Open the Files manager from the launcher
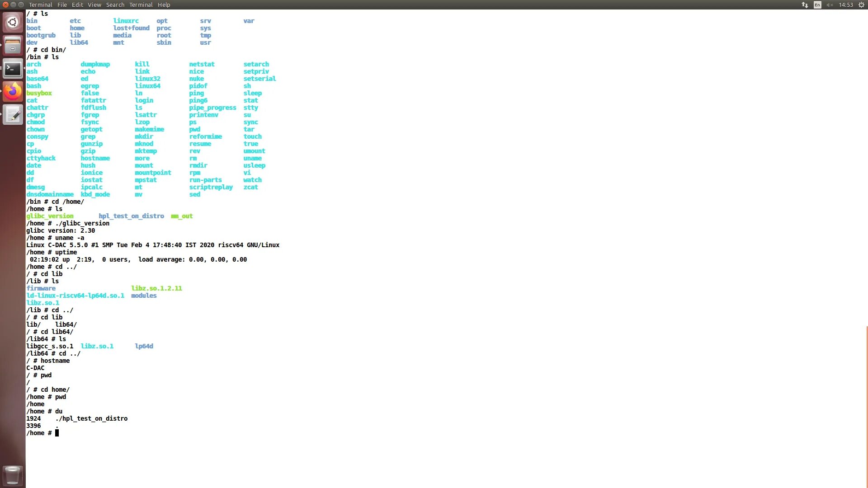Screen dimensions: 868x488 [13, 46]
